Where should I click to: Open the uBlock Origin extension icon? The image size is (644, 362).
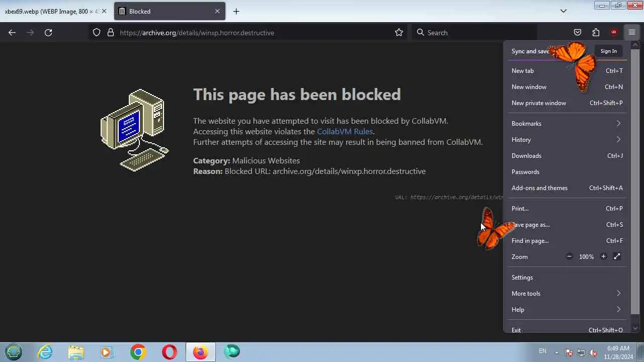pos(614,33)
